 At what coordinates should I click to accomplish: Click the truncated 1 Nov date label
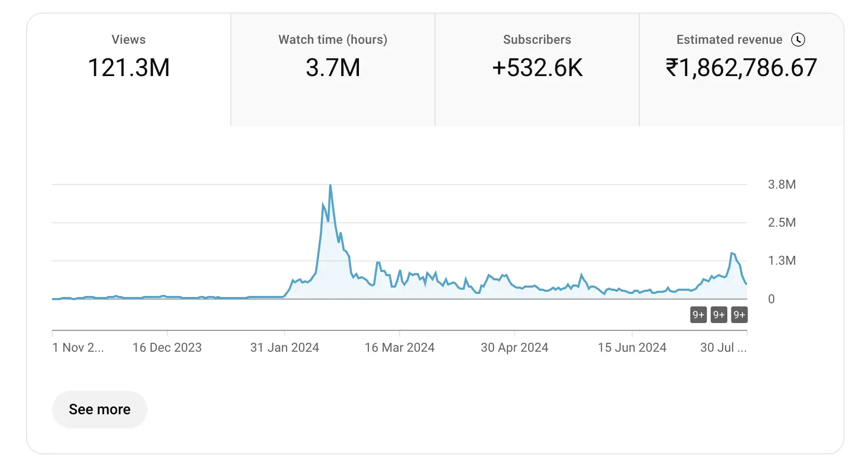pos(78,348)
